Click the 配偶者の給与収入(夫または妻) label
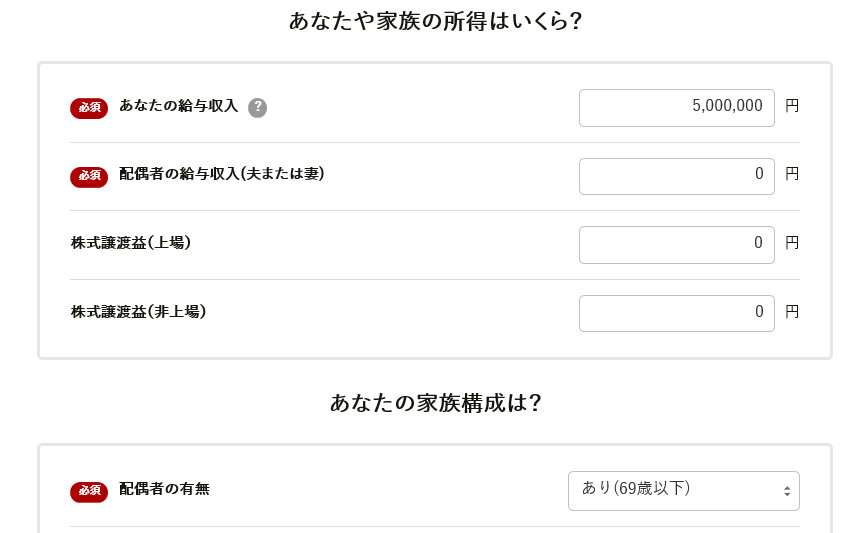This screenshot has width=864, height=533. [222, 174]
